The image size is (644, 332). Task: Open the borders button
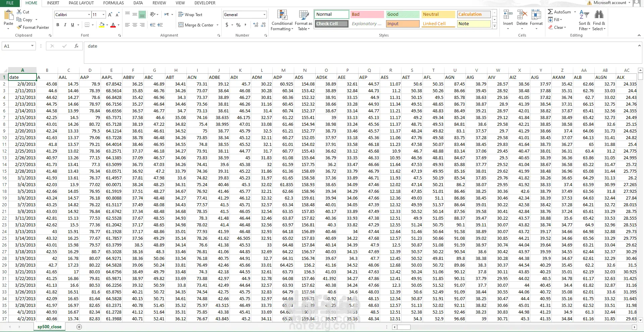(x=87, y=25)
